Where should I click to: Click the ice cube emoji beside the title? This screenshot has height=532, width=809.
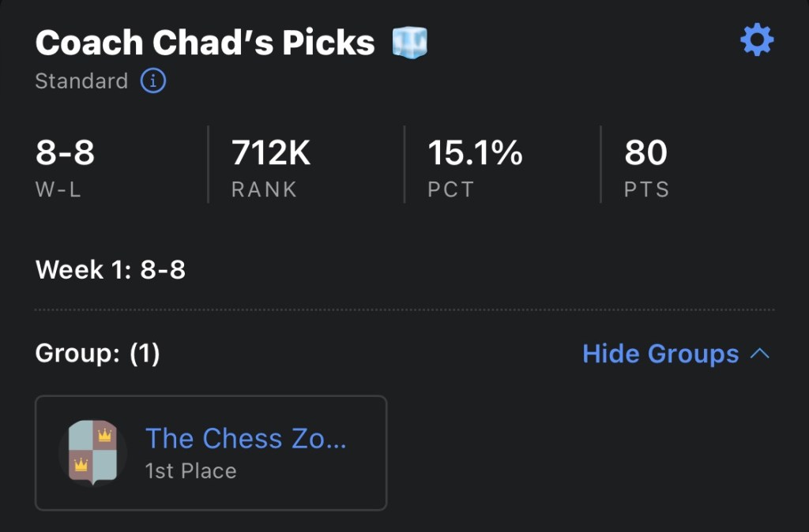409,42
